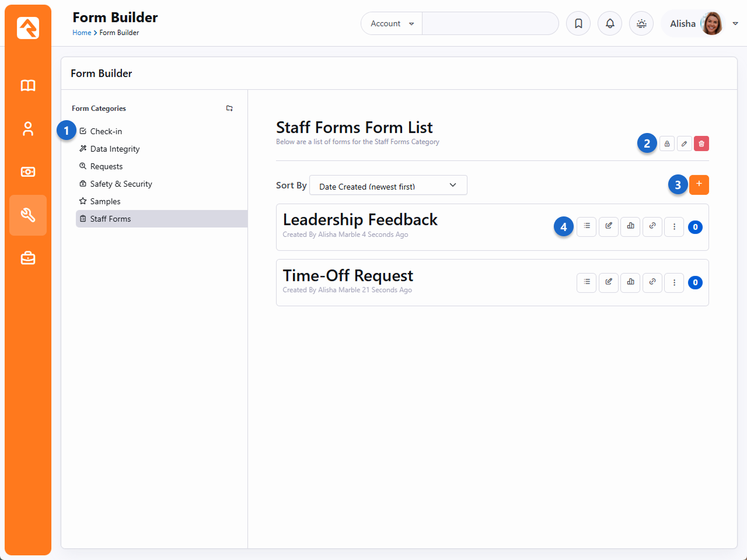Add a new form with the orange plus button
The width and height of the screenshot is (747, 560).
pos(699,185)
